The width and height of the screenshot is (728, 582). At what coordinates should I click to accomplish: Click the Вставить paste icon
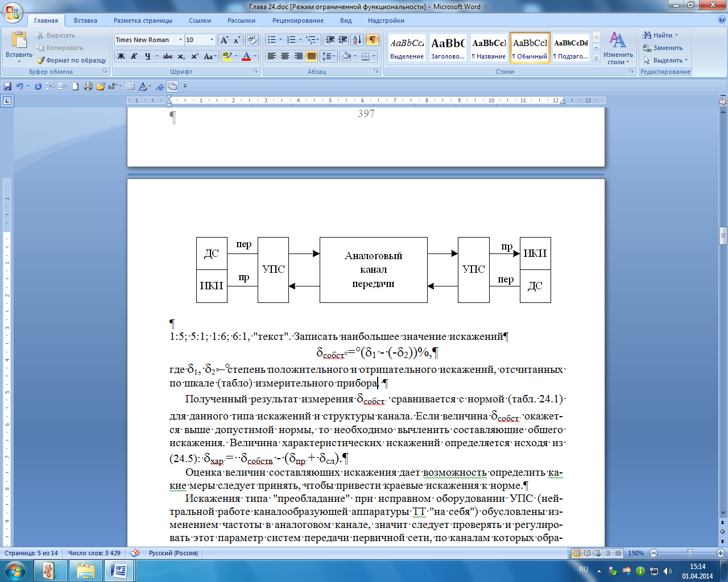(19, 40)
